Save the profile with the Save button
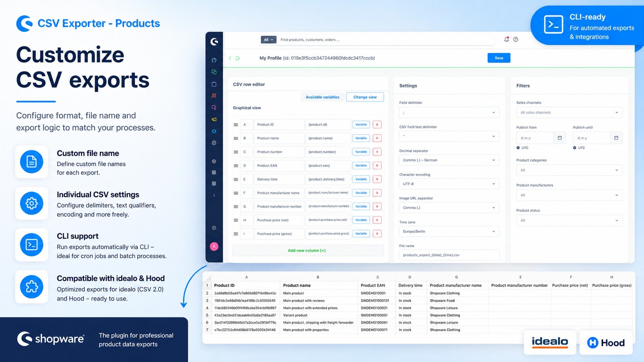Image resolution: width=644 pixels, height=362 pixels. 499,58
